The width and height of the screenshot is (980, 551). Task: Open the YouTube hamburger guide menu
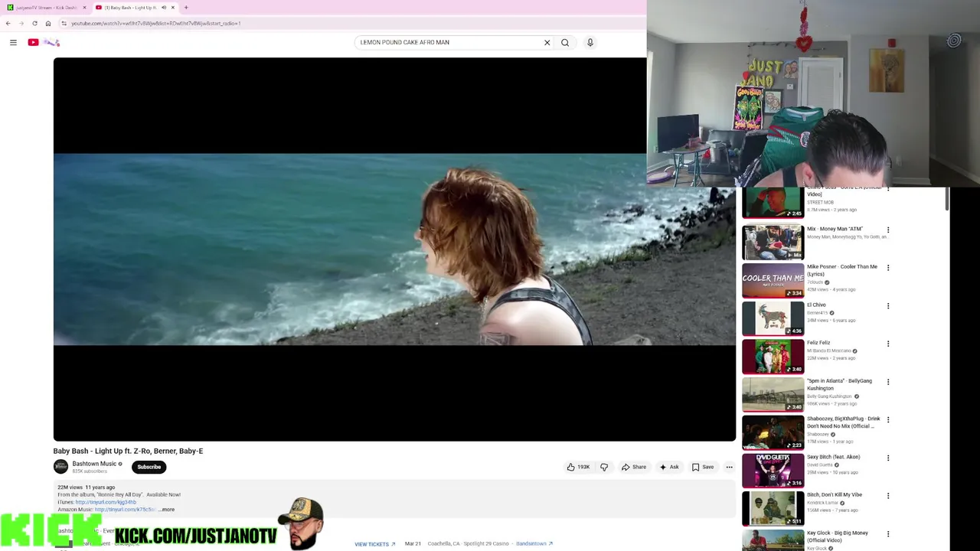coord(13,43)
